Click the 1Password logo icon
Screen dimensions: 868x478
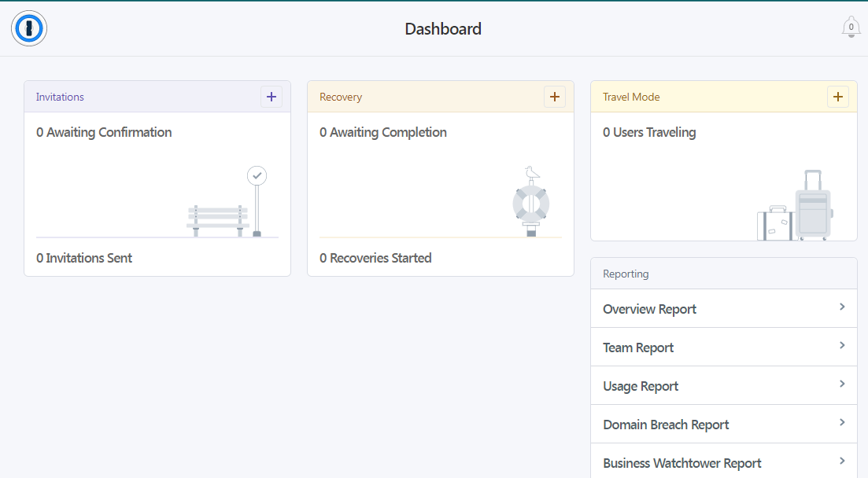pyautogui.click(x=29, y=28)
